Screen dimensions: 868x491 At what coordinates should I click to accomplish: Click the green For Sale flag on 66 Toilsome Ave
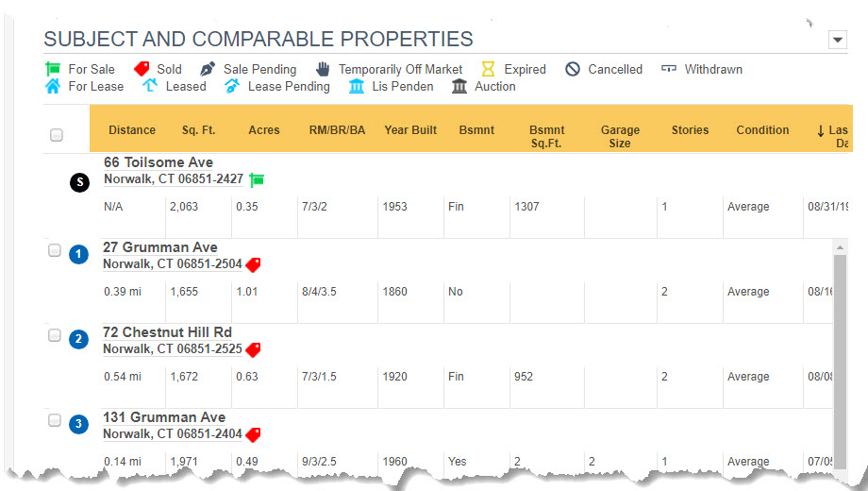[x=257, y=180]
